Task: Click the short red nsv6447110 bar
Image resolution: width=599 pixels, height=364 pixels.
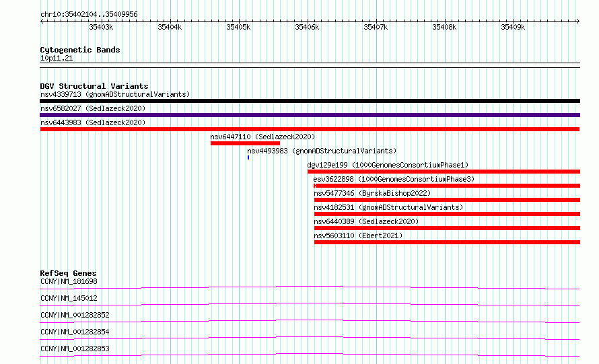Action: click(x=245, y=143)
